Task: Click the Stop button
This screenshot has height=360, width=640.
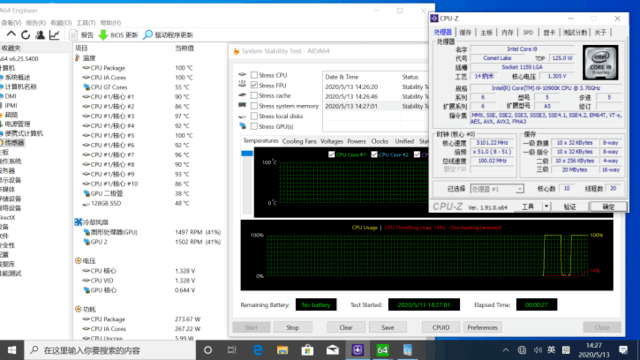Action: click(293, 327)
